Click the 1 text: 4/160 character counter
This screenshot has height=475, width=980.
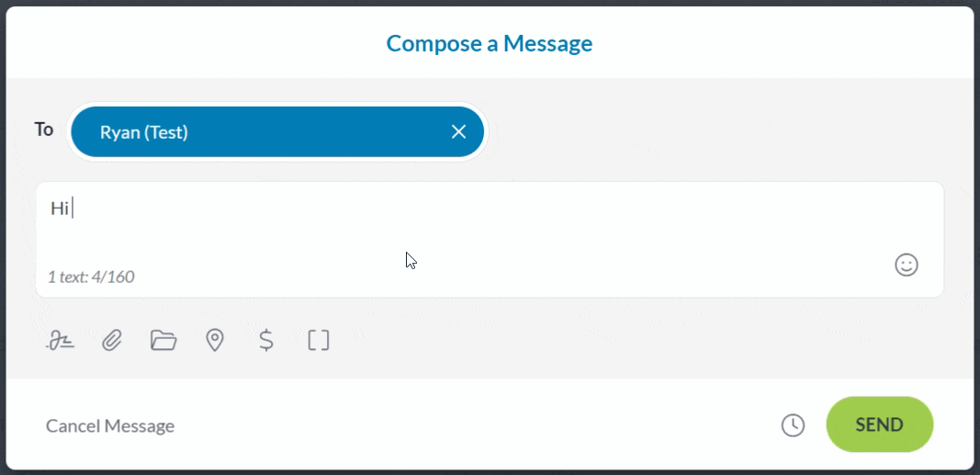[x=91, y=277]
